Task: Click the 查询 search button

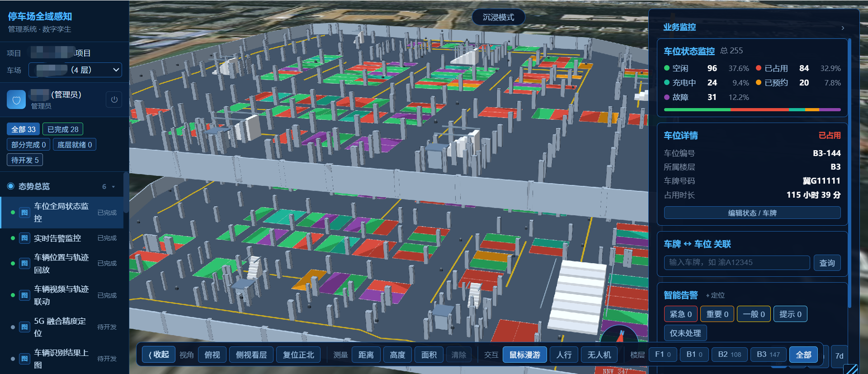Action: [x=827, y=263]
